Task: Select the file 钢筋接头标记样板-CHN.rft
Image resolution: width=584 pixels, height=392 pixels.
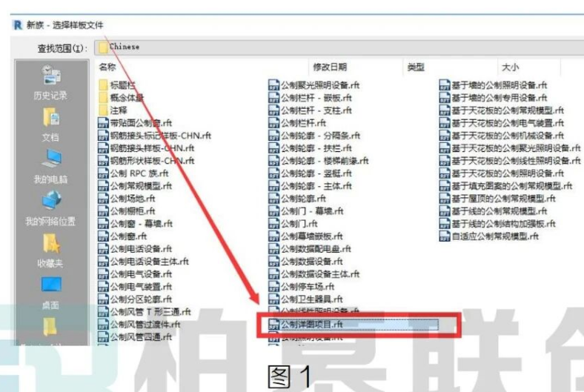Action: click(155, 136)
